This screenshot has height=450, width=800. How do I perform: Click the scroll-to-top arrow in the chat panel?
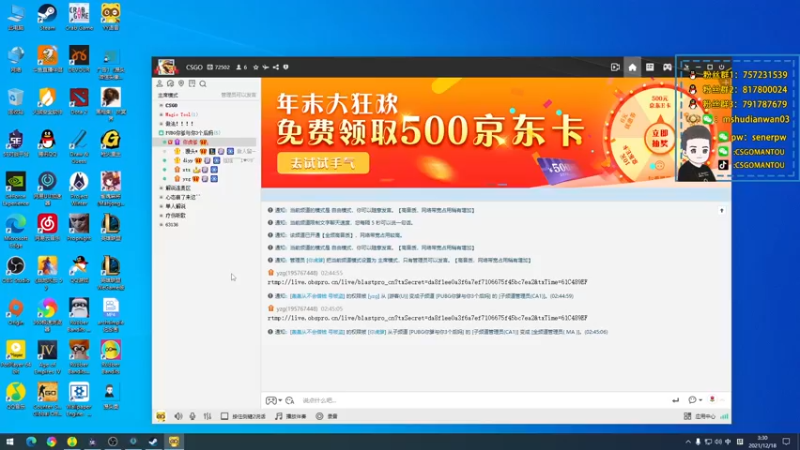point(721,210)
